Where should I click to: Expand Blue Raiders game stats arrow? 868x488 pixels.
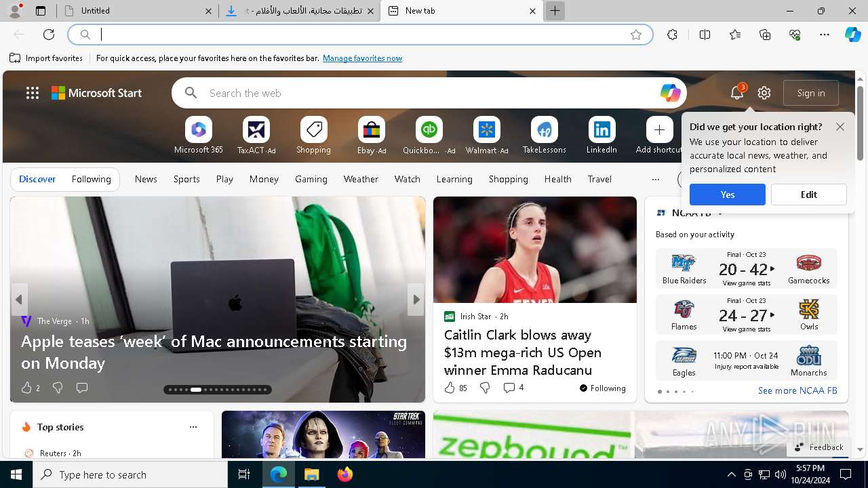[772, 269]
